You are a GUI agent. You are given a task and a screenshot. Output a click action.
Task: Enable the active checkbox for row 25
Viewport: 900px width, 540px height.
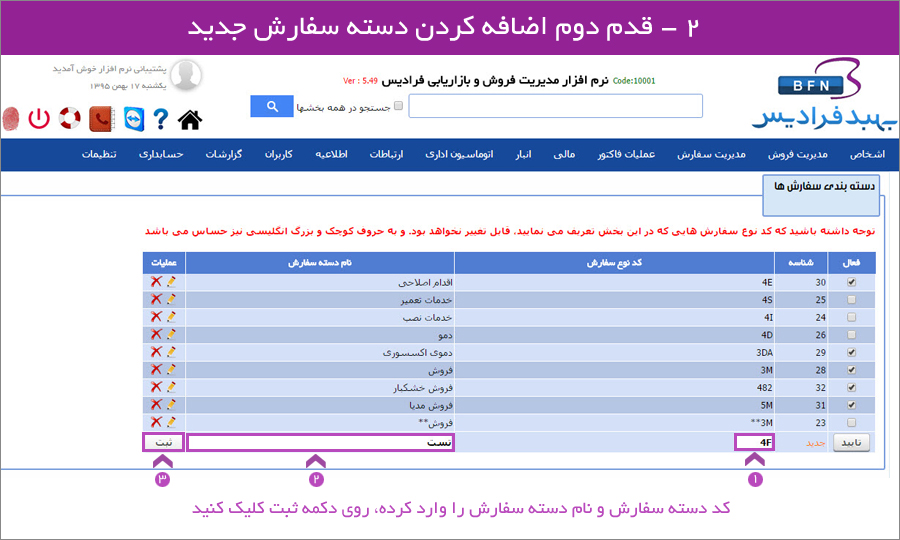click(x=851, y=300)
